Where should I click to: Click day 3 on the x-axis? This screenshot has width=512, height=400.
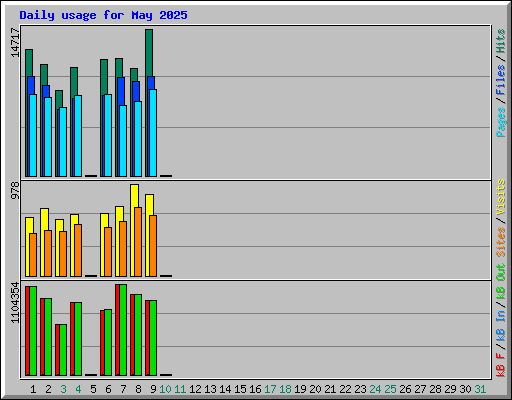(x=63, y=389)
